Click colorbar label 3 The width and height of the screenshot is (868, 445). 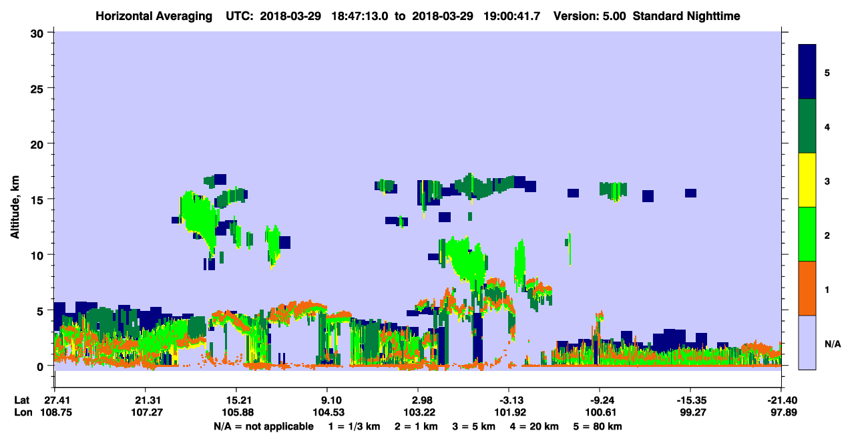click(x=827, y=181)
